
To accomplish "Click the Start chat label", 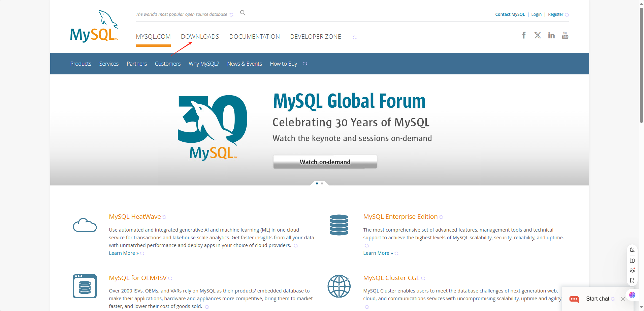I will coord(598,299).
